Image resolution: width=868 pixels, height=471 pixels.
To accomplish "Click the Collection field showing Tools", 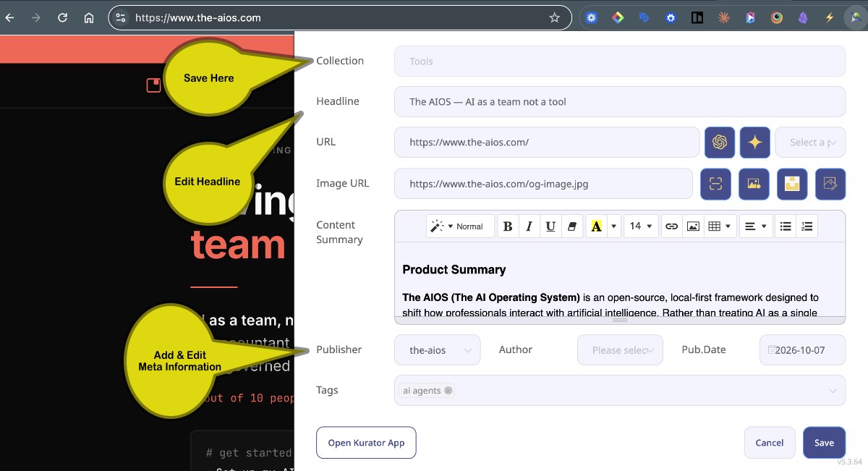I will [620, 61].
